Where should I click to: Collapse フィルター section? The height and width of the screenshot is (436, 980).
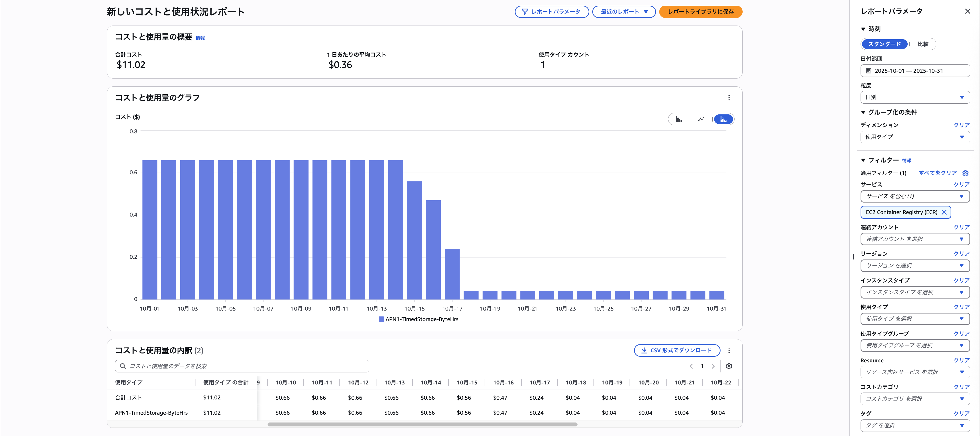[x=863, y=160]
